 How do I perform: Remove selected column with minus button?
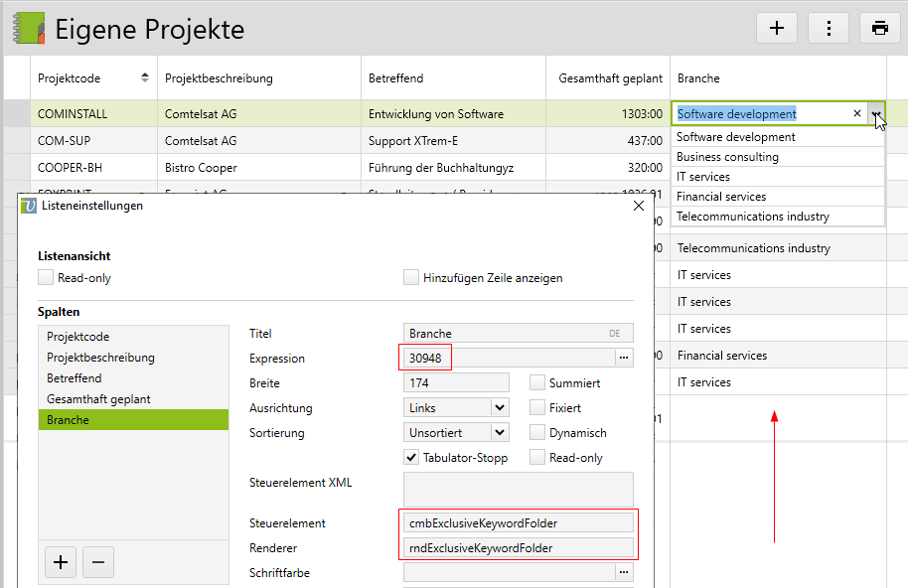tap(97, 562)
